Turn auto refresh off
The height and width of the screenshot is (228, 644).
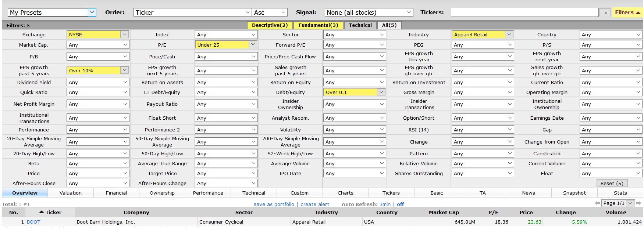[400, 204]
